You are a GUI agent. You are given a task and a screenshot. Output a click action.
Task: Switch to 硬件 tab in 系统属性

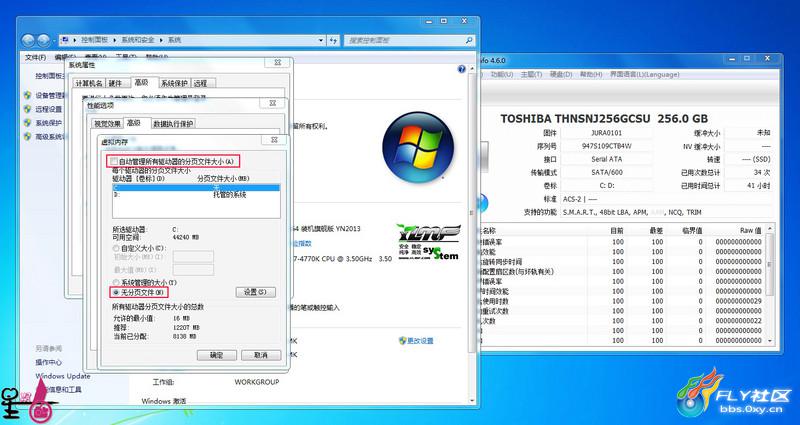click(x=116, y=83)
